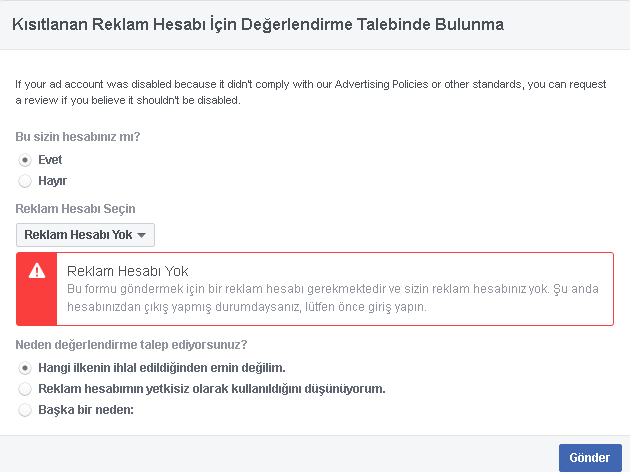Viewport: 630px width, 472px height.
Task: Click the empty gray footer bar
Action: coord(277,454)
